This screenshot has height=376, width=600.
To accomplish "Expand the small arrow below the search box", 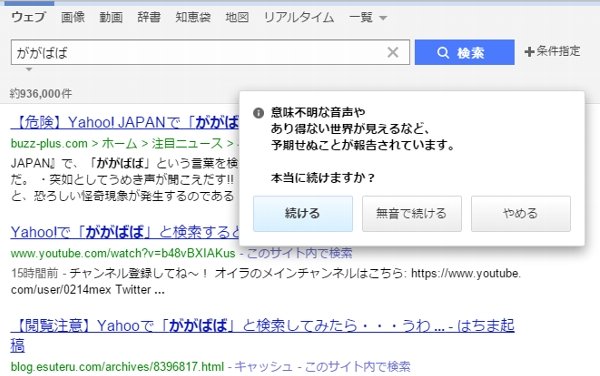I will 29,70.
